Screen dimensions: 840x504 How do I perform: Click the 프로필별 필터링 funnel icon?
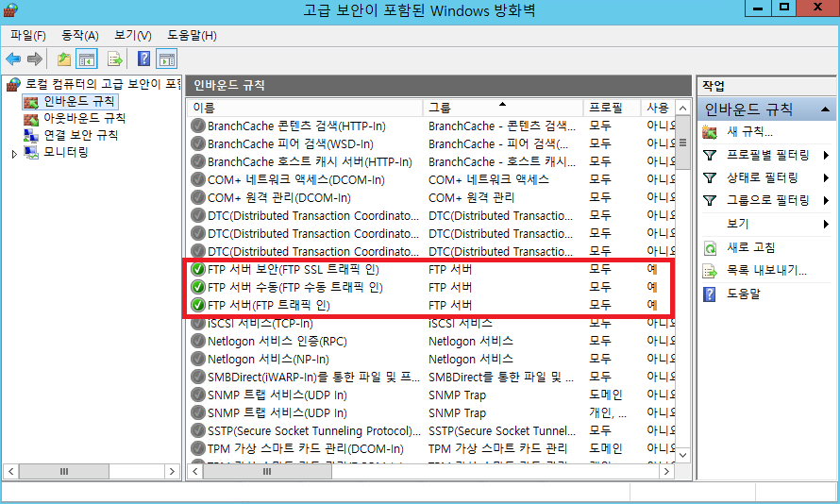710,156
